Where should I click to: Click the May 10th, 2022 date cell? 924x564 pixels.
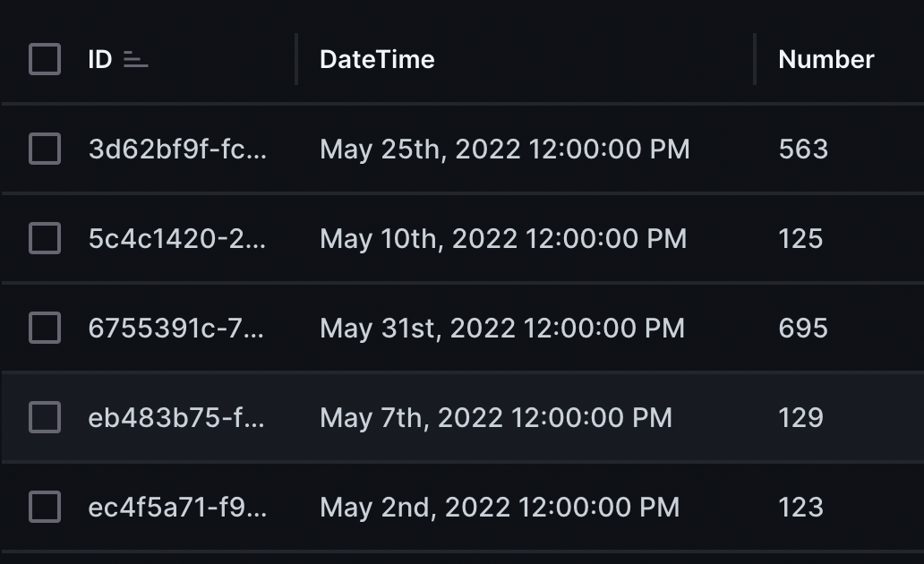[504, 238]
